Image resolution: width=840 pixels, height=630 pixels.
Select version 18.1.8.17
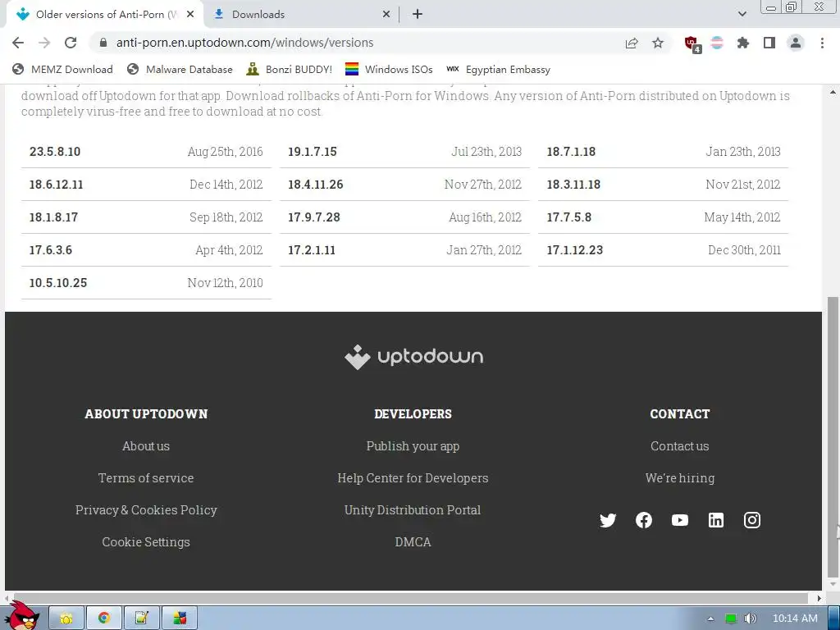(146, 217)
